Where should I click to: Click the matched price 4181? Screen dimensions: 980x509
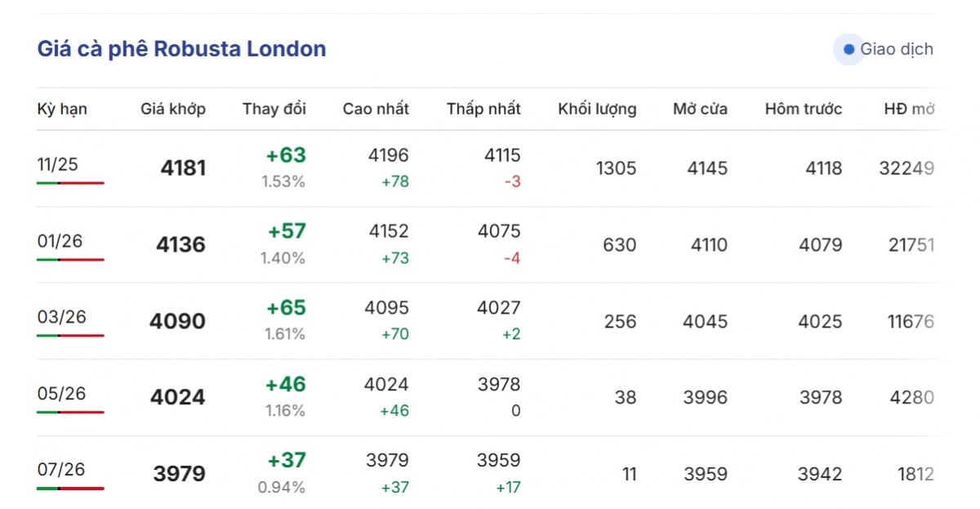tap(184, 168)
